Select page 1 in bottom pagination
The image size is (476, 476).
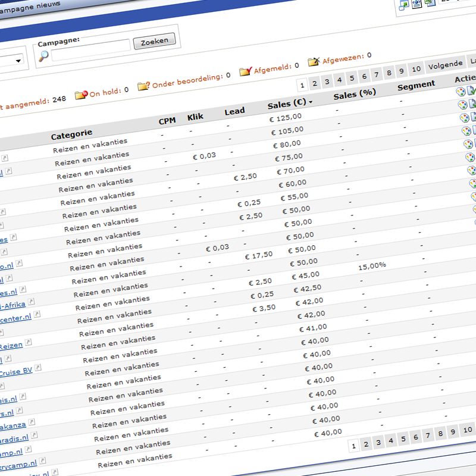point(353,446)
